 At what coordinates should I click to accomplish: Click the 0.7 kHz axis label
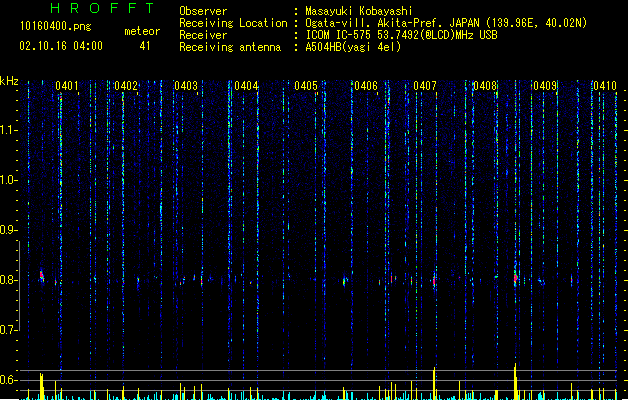[9, 330]
